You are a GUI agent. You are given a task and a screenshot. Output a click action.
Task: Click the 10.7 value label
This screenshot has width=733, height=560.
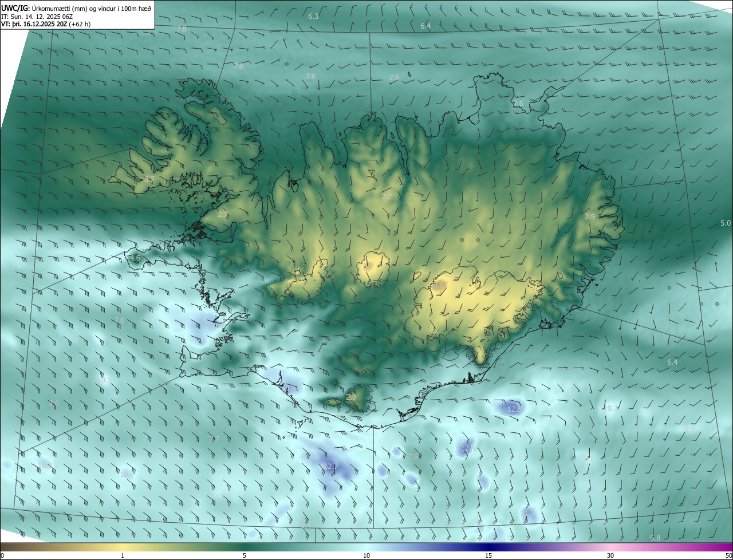click(127, 474)
